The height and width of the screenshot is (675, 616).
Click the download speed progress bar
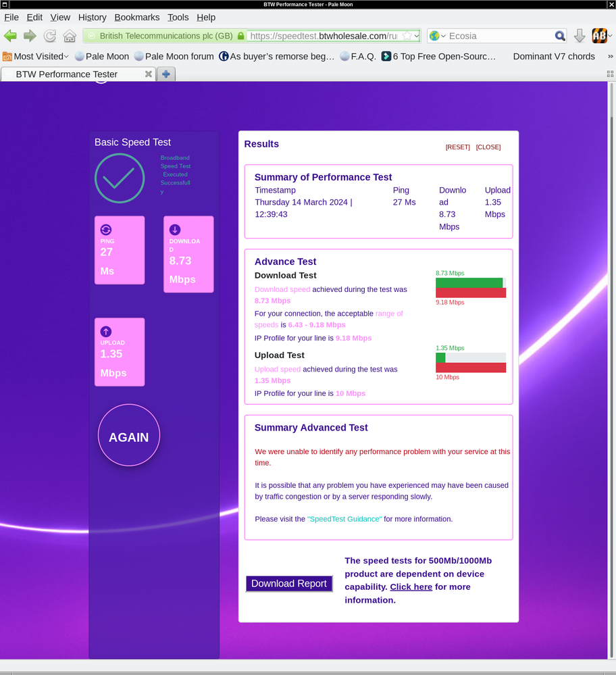point(470,282)
